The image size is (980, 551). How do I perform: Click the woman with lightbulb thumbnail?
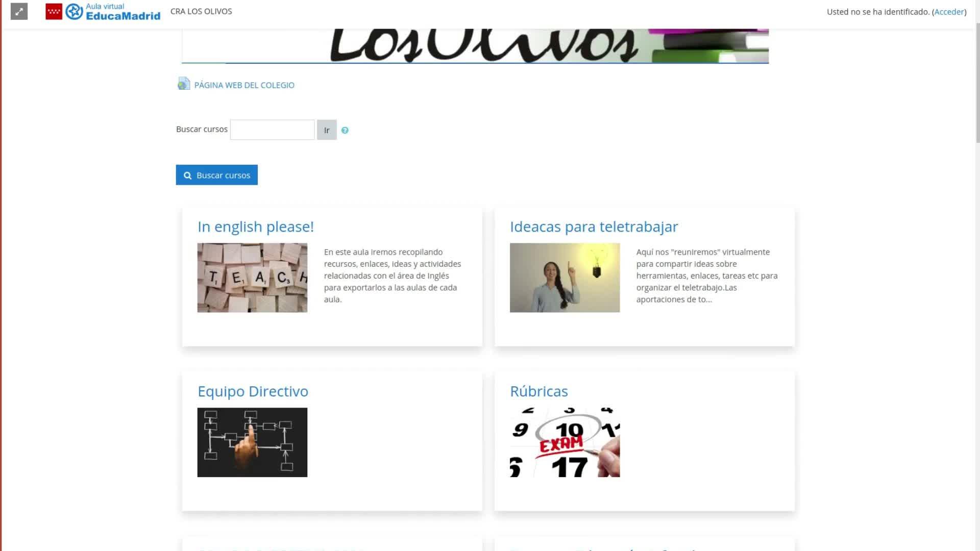565,278
